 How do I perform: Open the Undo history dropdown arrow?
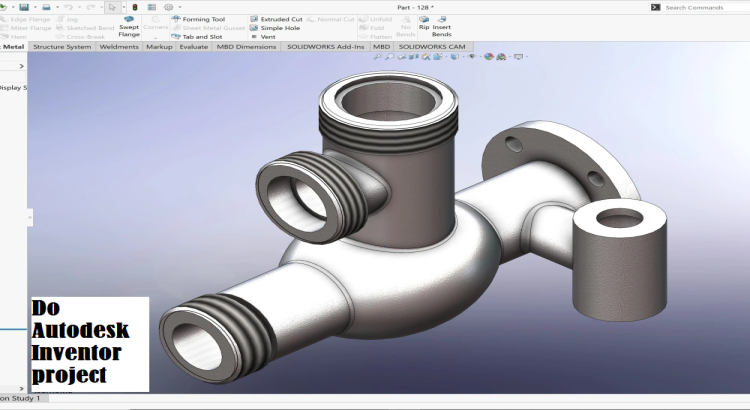(79, 7)
